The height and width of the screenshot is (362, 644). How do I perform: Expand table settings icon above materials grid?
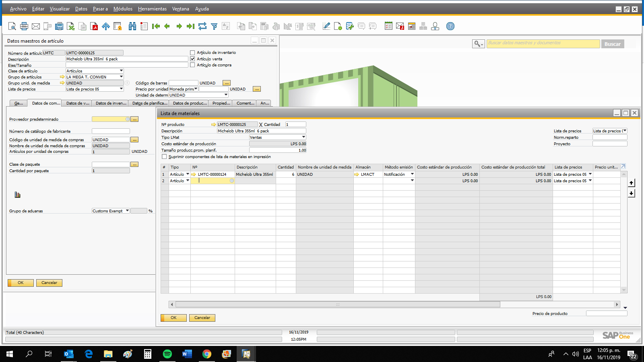tap(623, 166)
